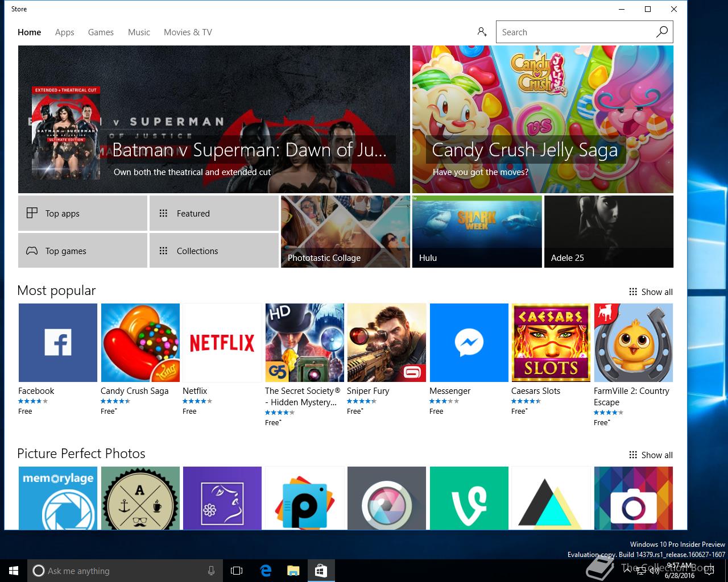Switch to the Home tab
This screenshot has width=728, height=582.
29,32
